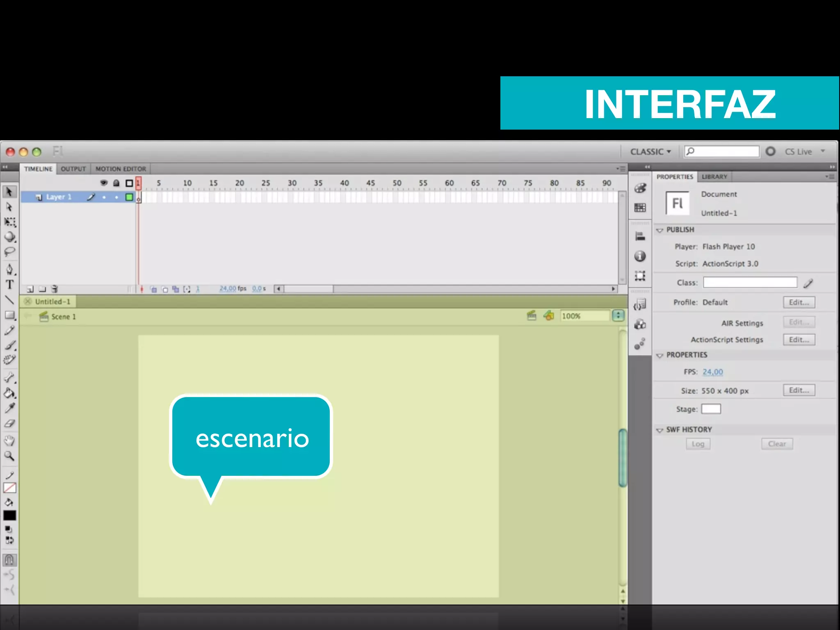Open the MOTION EDITOR tab
The width and height of the screenshot is (840, 630).
pyautogui.click(x=121, y=169)
